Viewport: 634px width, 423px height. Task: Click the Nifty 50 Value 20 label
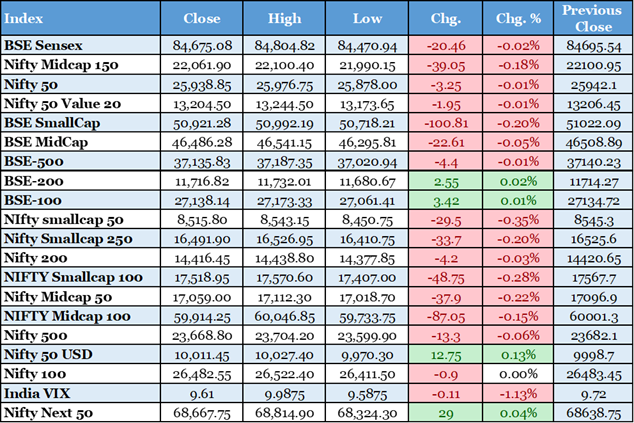(x=65, y=102)
